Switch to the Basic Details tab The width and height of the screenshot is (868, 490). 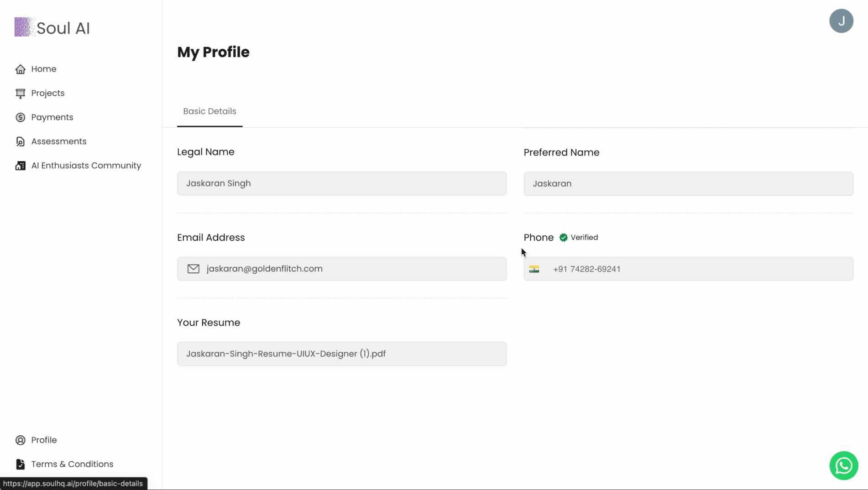pyautogui.click(x=209, y=111)
